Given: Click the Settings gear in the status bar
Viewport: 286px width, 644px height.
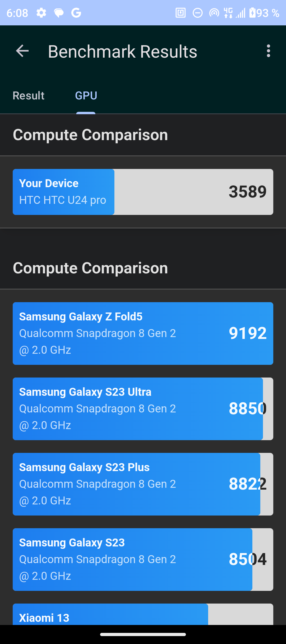Looking at the screenshot, I should click(41, 13).
